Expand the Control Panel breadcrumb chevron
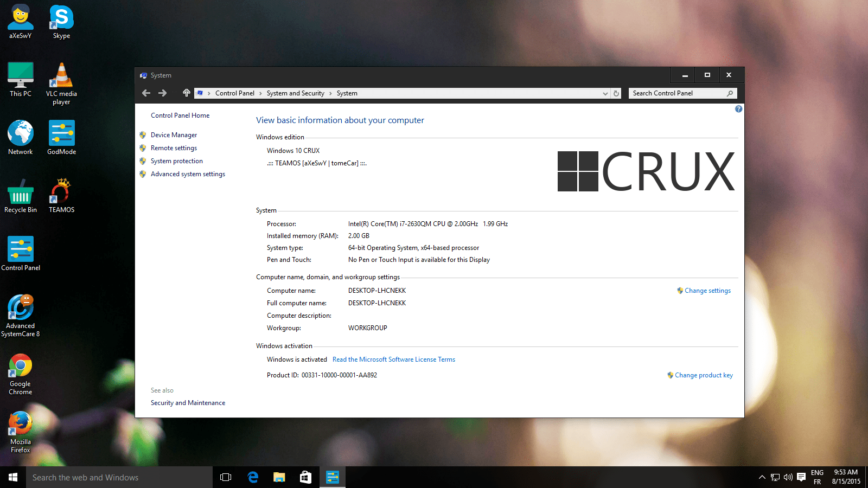868x488 pixels. (x=260, y=93)
